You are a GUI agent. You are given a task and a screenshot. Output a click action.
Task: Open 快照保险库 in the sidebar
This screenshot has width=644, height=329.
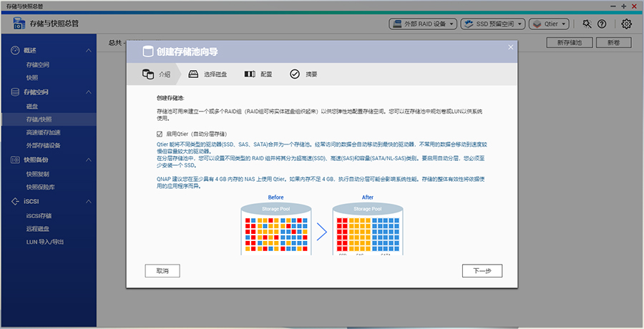pyautogui.click(x=40, y=187)
